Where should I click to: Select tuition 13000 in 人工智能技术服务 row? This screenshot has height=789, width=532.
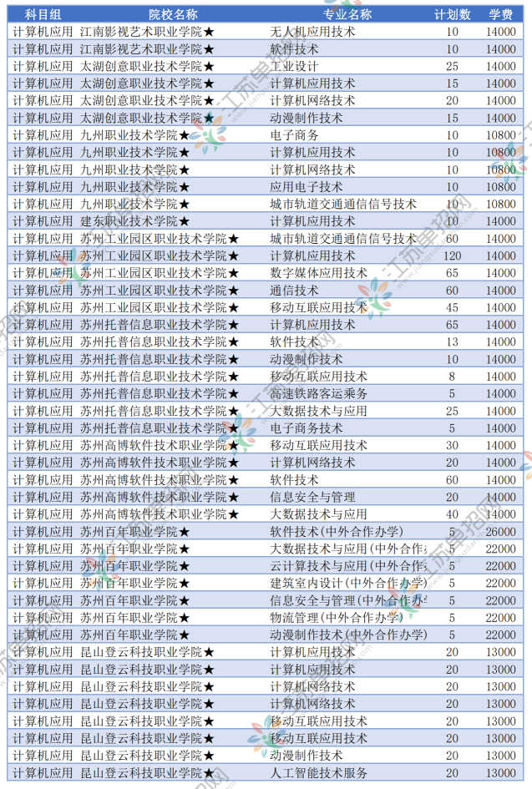tap(501, 773)
